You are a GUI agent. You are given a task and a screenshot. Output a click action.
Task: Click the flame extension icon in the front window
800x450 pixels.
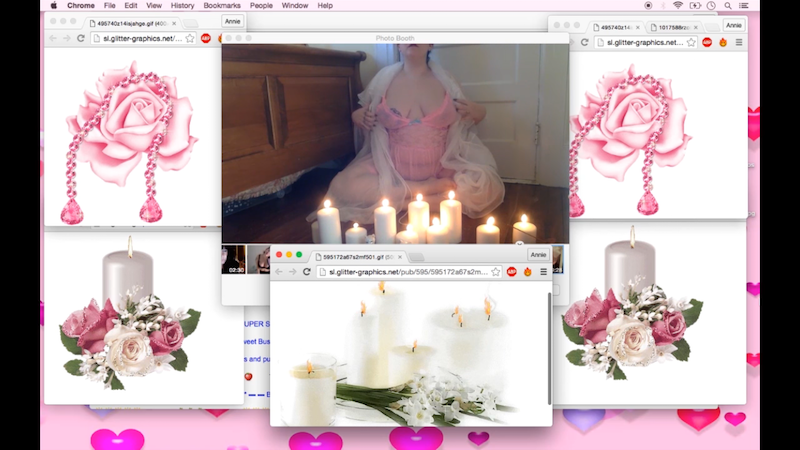pyautogui.click(x=528, y=271)
